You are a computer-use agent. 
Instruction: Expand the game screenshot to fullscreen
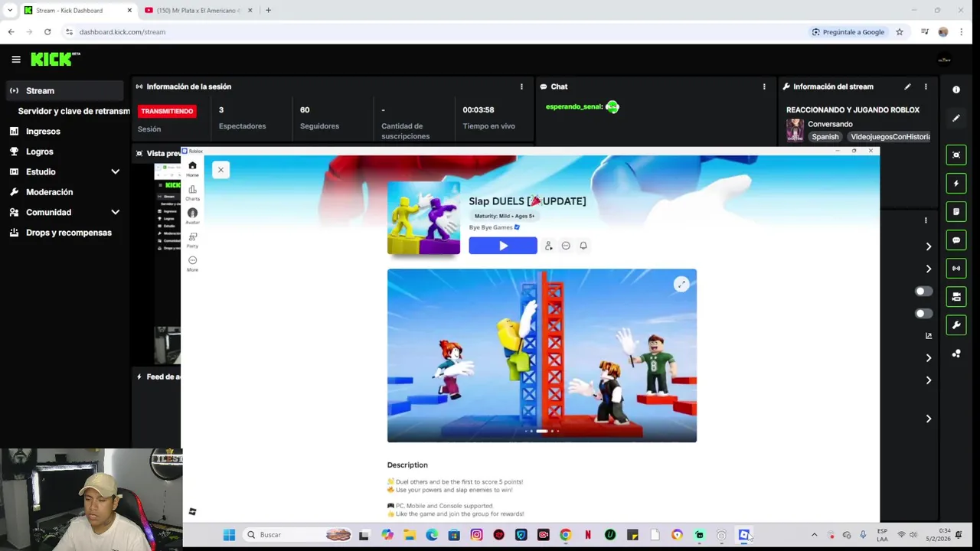(681, 285)
